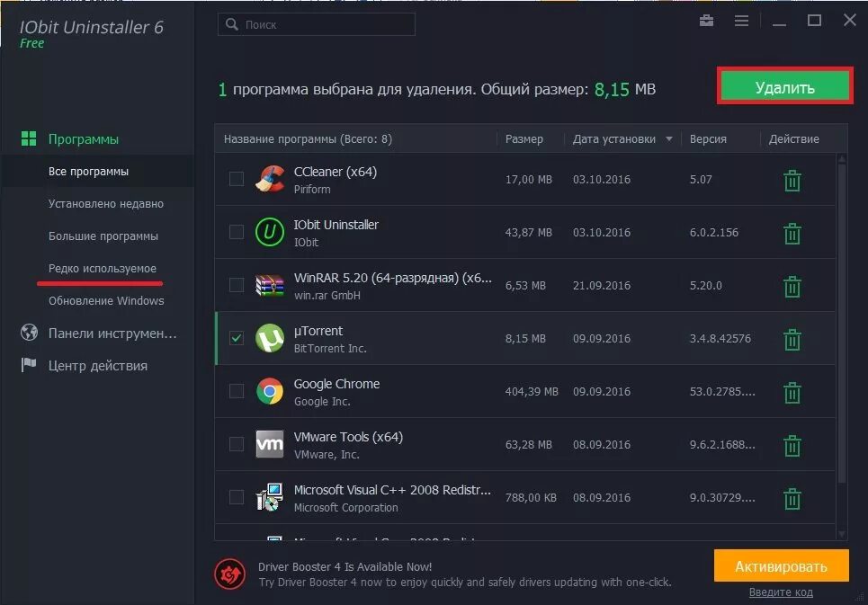This screenshot has height=605, width=868.
Task: Check the Google Chrome checkbox
Action: coord(237,391)
